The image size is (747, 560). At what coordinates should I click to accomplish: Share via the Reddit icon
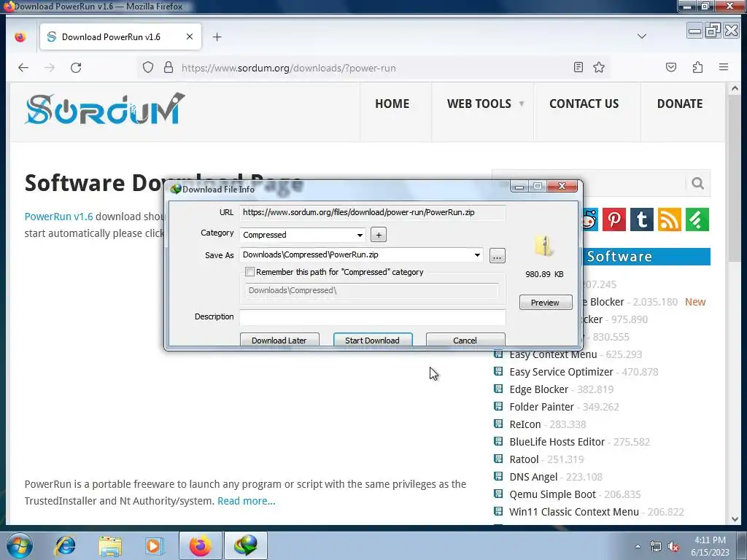click(589, 219)
